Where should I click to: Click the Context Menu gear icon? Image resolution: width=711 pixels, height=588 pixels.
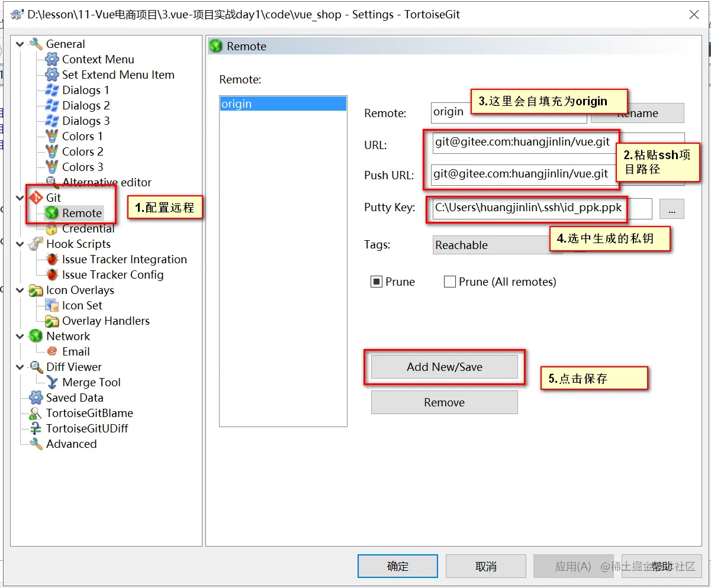coord(52,59)
